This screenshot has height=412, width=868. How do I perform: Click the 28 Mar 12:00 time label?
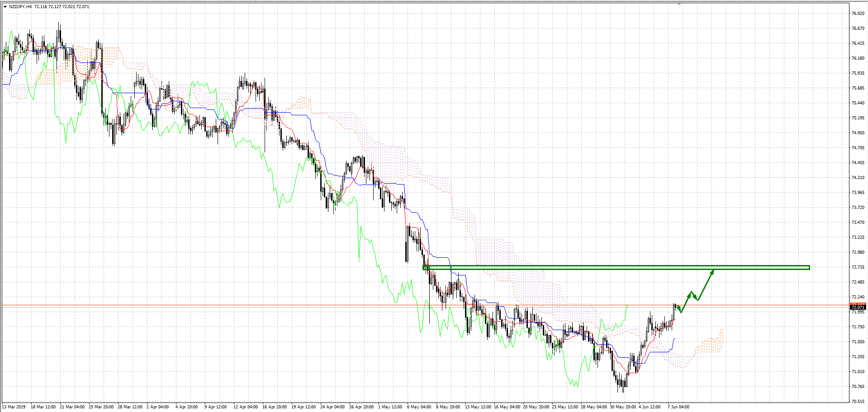130,407
